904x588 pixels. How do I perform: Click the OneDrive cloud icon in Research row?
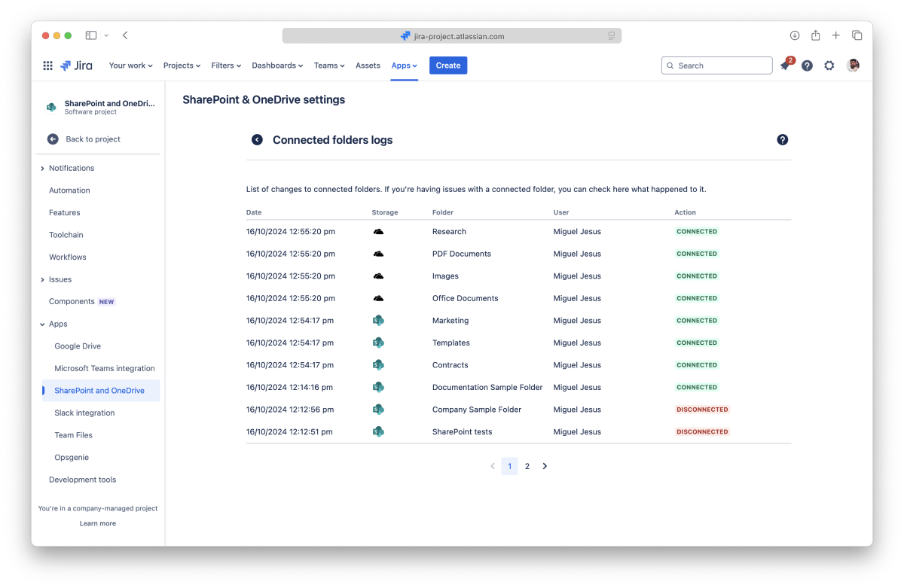378,232
